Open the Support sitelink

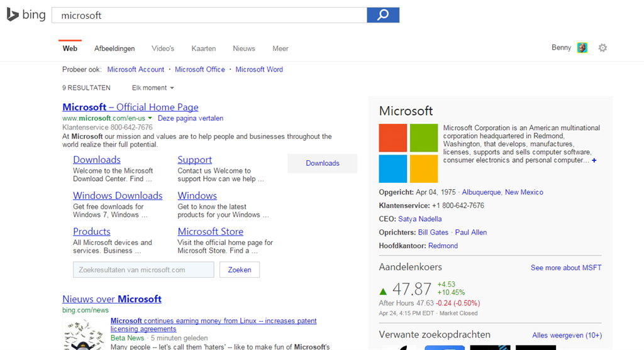click(195, 160)
